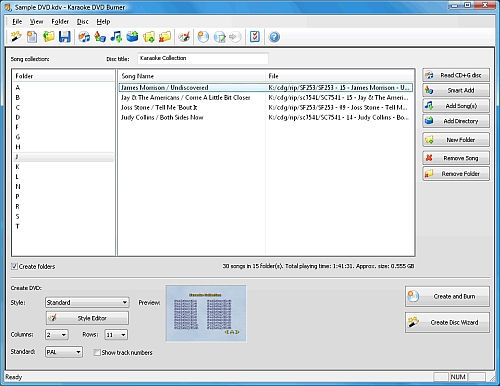Open the PAL standard dropdown
500x386 pixels.
(64, 352)
